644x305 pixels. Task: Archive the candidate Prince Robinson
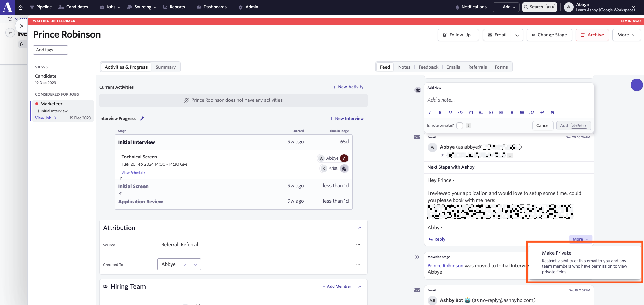[x=592, y=35]
